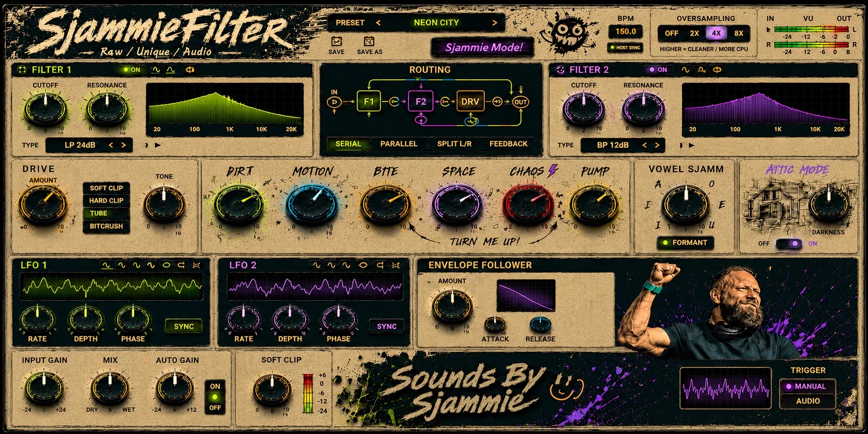Click the Filter 1 sine wave shape icon

click(x=156, y=70)
